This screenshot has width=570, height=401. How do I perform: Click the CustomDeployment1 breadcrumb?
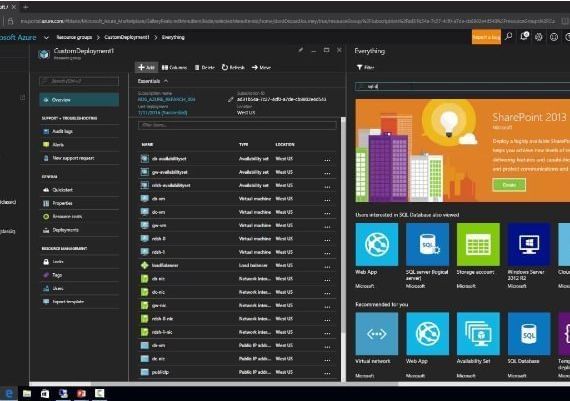pyautogui.click(x=127, y=37)
